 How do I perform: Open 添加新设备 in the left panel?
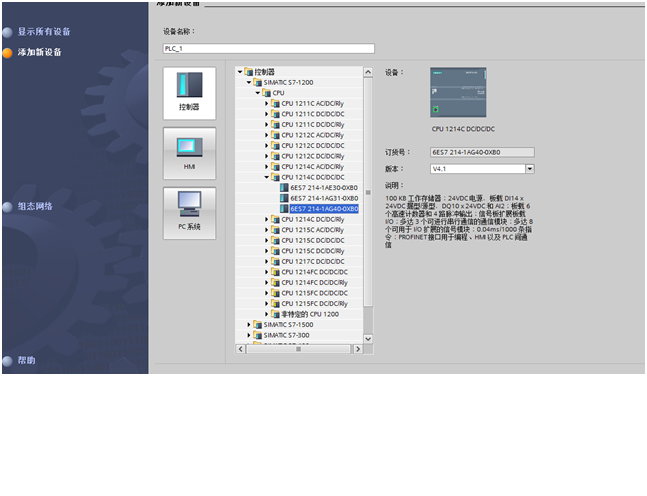(40, 52)
